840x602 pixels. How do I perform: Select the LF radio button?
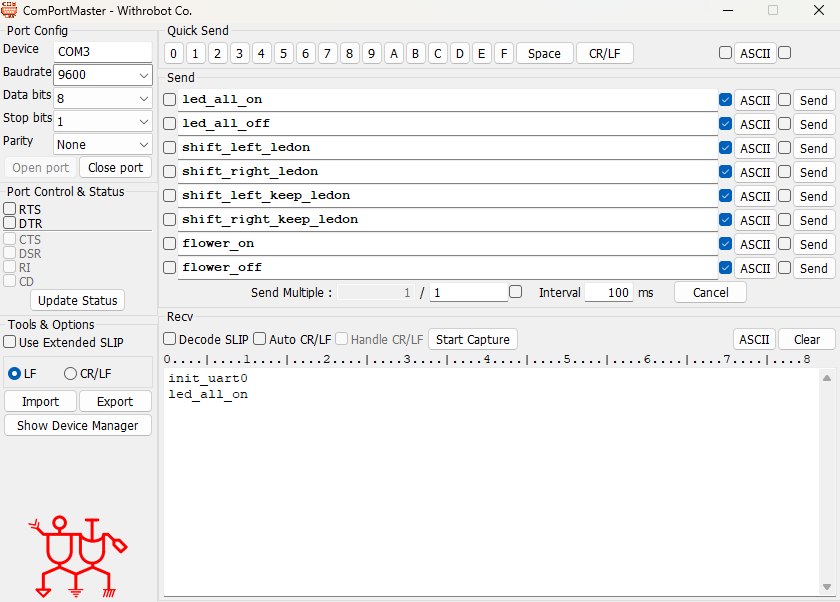(14, 373)
